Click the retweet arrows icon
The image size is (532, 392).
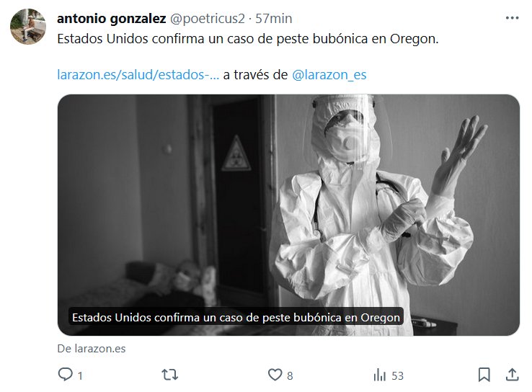(169, 375)
